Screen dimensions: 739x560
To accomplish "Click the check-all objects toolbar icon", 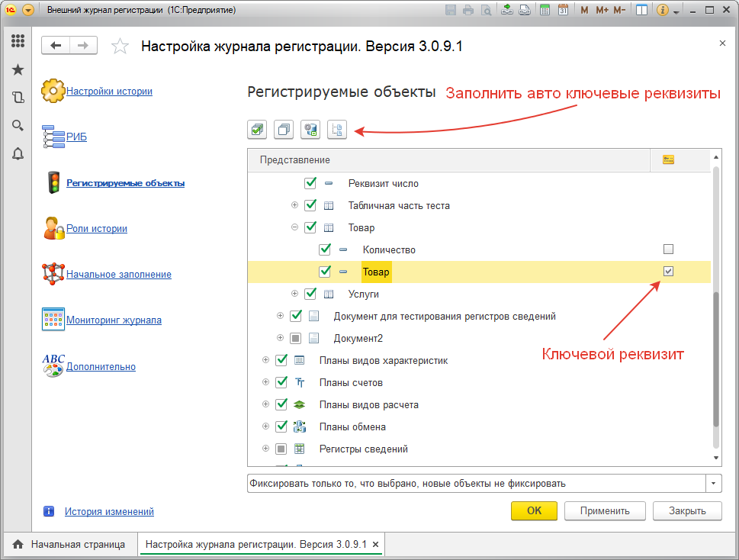I will click(258, 130).
